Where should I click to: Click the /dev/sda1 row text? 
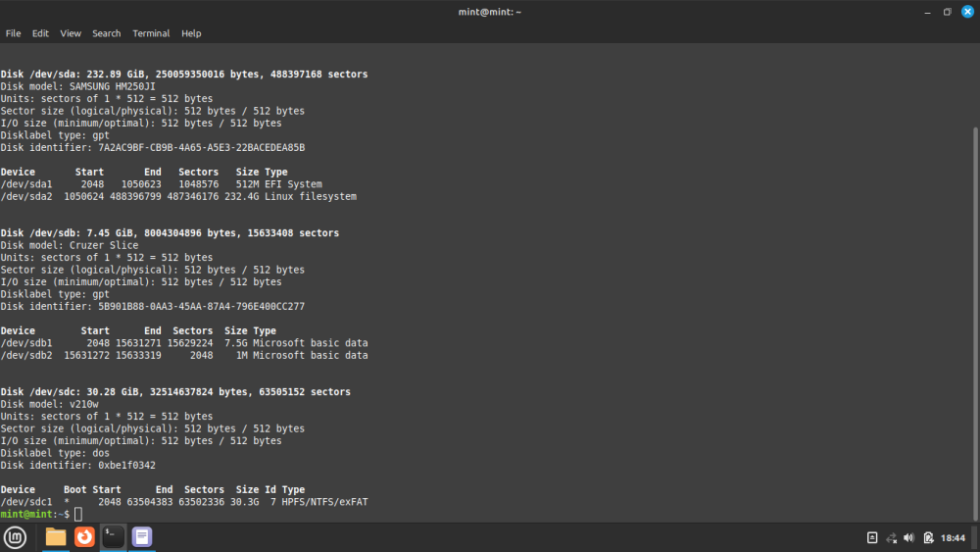162,184
